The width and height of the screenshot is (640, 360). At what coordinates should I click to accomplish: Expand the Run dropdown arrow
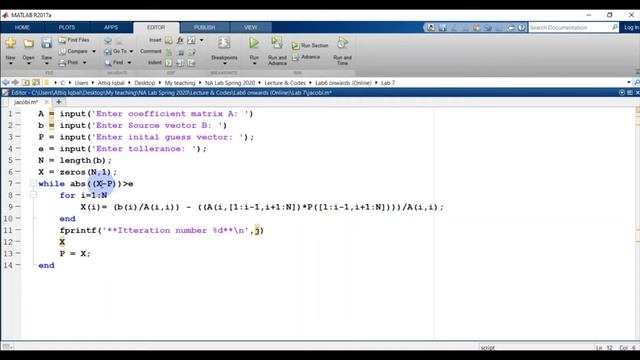(254, 64)
